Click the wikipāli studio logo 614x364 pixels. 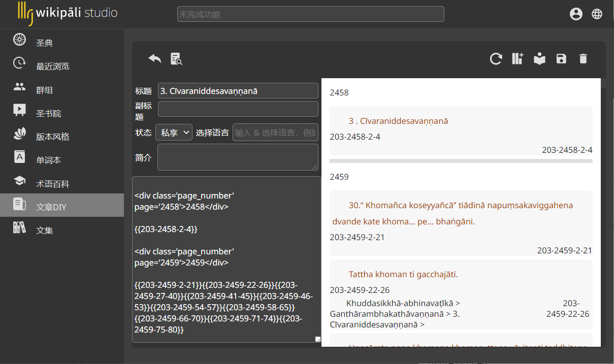68,13
